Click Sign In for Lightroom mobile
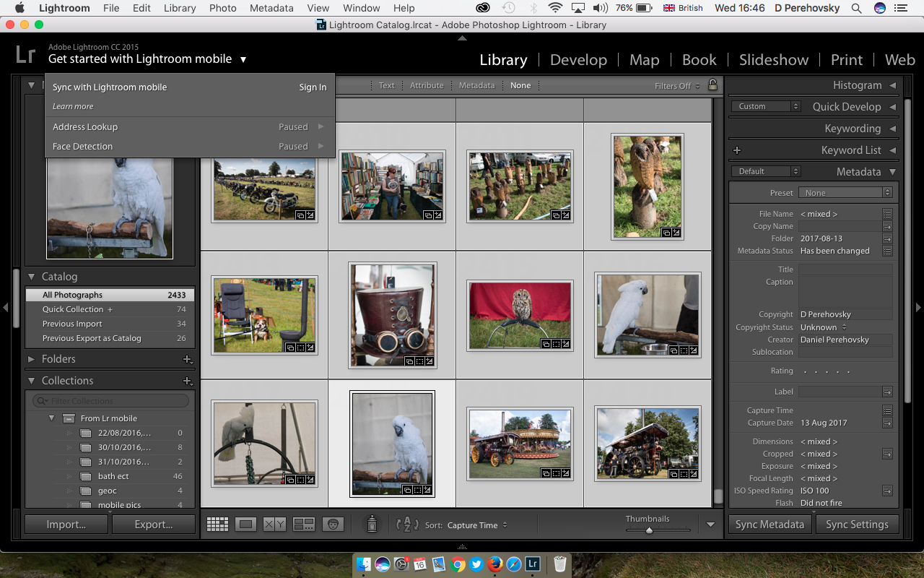Viewport: 924px width, 578px height. coord(313,87)
